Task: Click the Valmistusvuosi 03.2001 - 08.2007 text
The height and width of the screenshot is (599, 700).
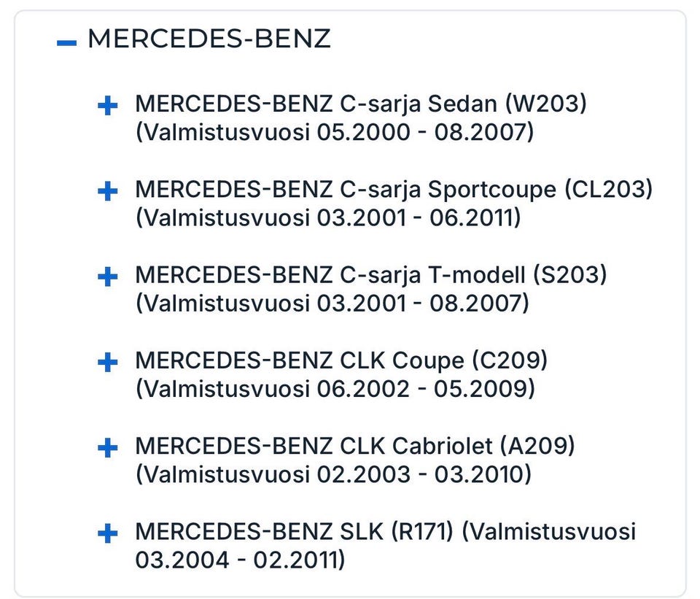Action: 332,304
